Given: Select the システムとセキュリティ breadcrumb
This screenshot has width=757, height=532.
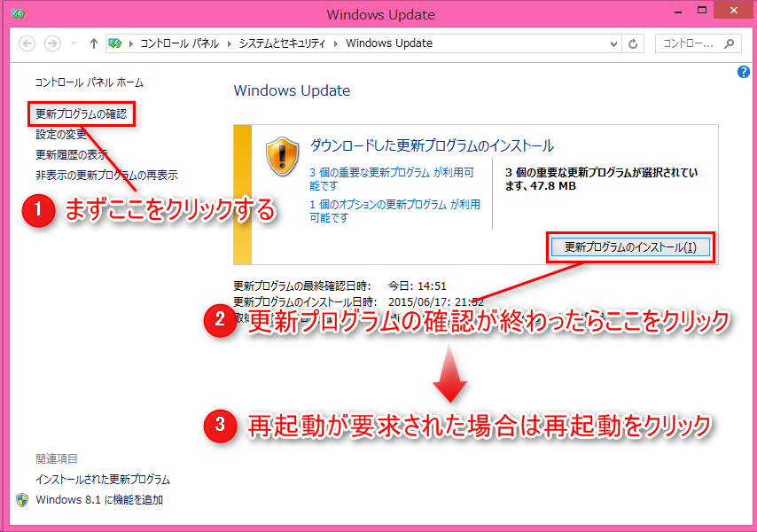Looking at the screenshot, I should (283, 43).
